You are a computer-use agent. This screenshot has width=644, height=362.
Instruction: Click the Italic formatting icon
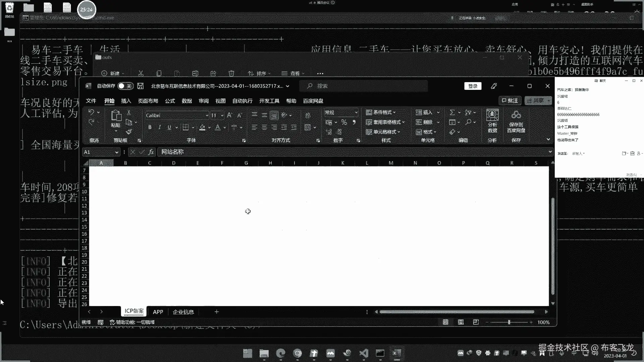(x=160, y=127)
